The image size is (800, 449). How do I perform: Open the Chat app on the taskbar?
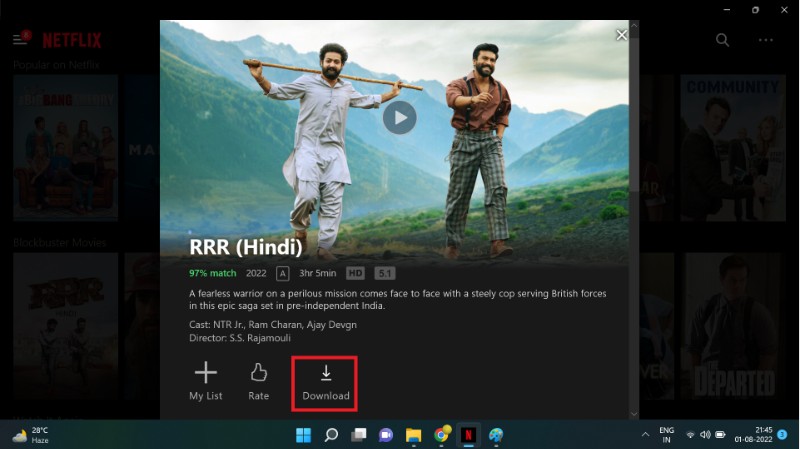point(386,435)
